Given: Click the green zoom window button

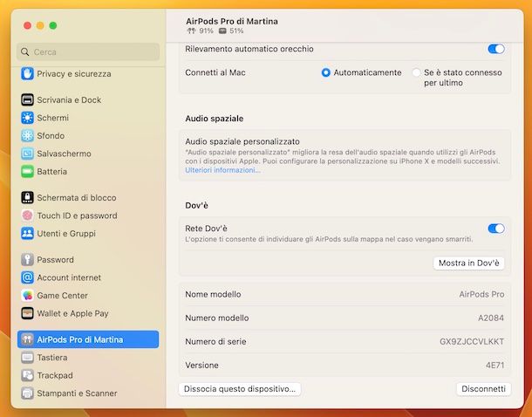Looking at the screenshot, I should point(53,25).
